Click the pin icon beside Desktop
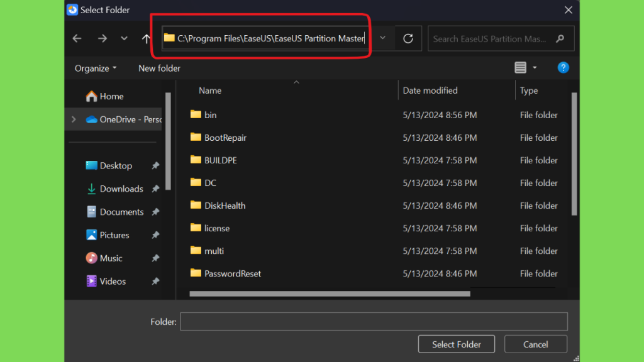 point(155,165)
